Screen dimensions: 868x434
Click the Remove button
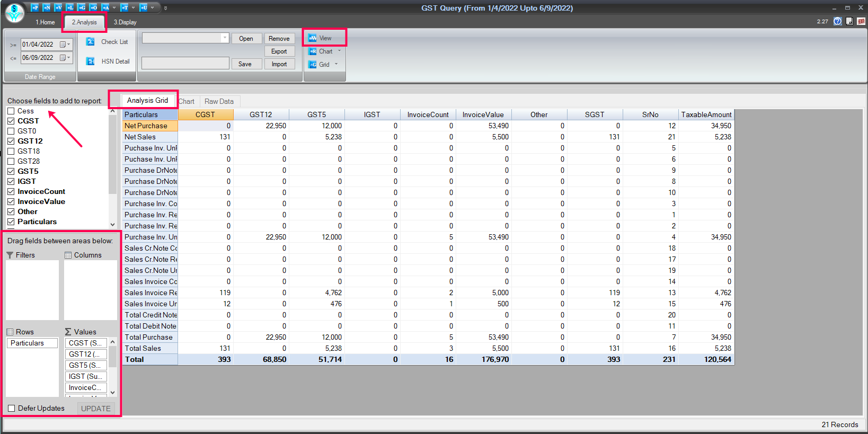[279, 39]
